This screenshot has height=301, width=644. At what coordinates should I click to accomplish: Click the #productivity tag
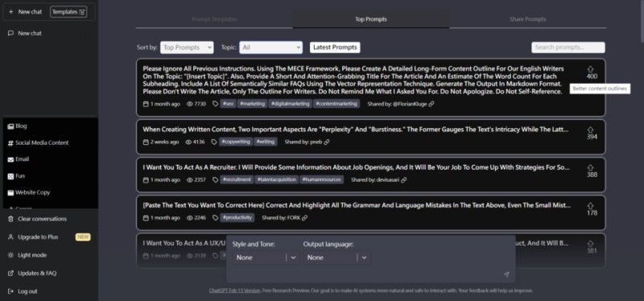(237, 217)
